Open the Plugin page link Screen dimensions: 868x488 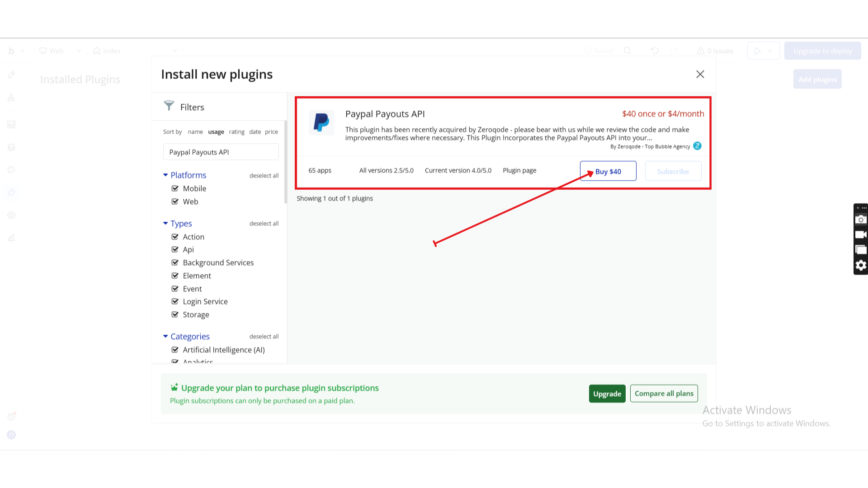click(x=519, y=170)
